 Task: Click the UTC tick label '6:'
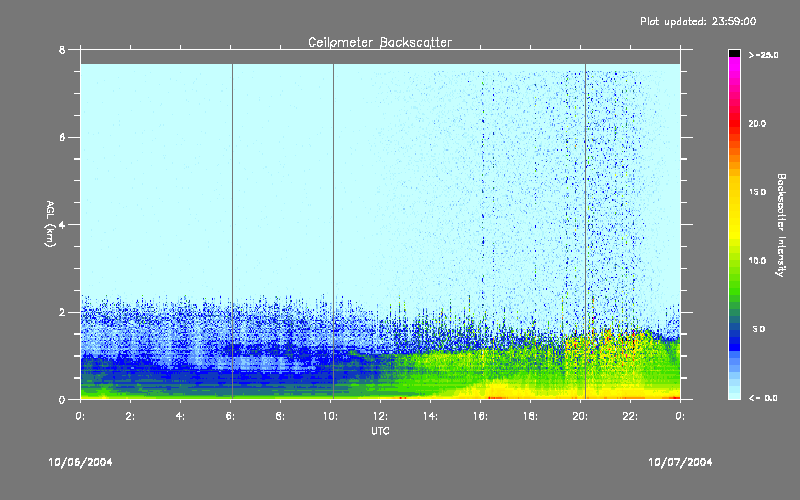pos(230,416)
